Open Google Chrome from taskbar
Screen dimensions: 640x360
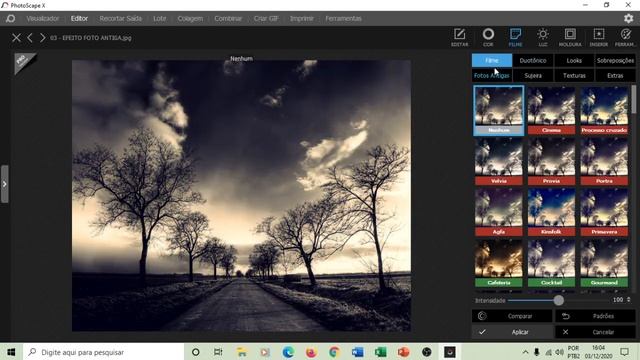pyautogui.click(x=334, y=352)
